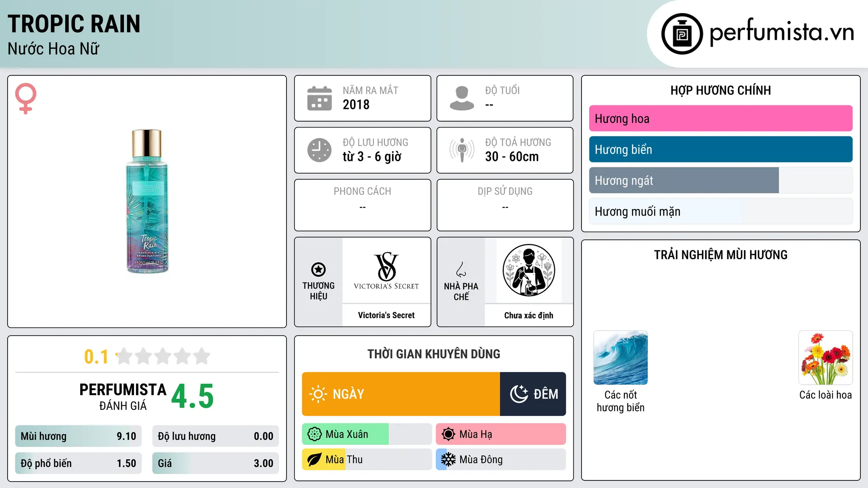Click the moon icon next to Đêm
The width and height of the screenshot is (868, 488).
pos(519,394)
